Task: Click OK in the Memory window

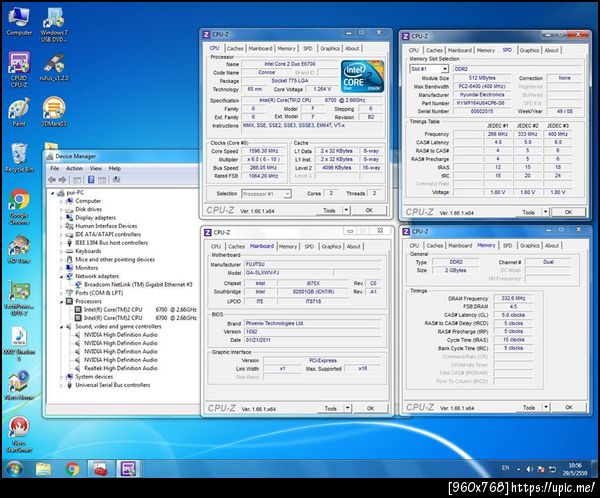Action: (569, 407)
